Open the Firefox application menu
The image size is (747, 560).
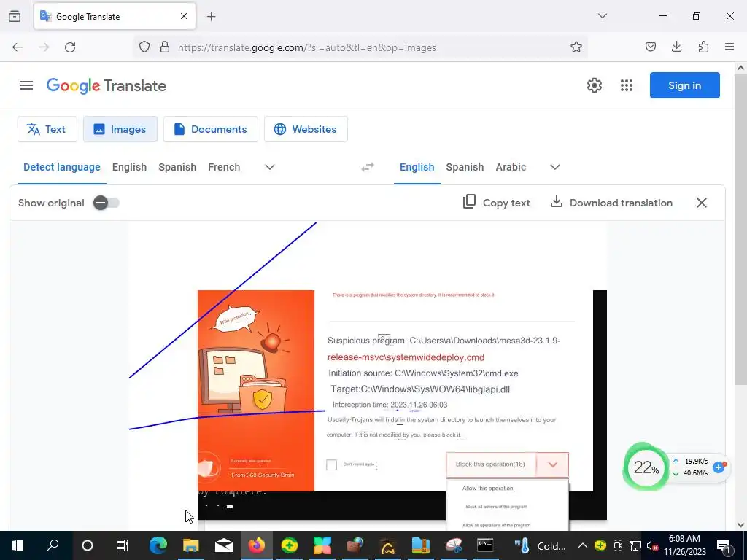coord(729,47)
